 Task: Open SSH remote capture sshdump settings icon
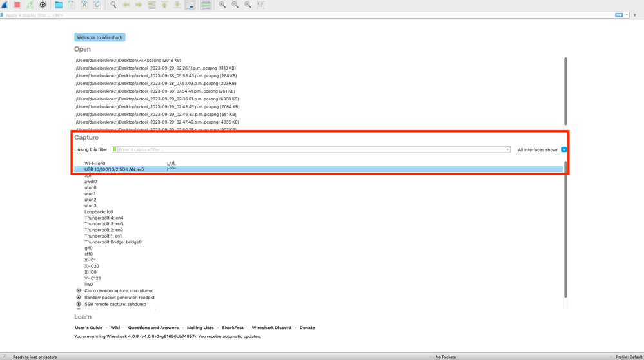pos(79,304)
